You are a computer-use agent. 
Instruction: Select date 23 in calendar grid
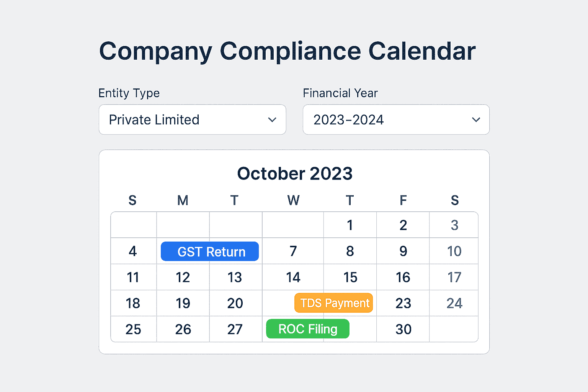coord(403,303)
